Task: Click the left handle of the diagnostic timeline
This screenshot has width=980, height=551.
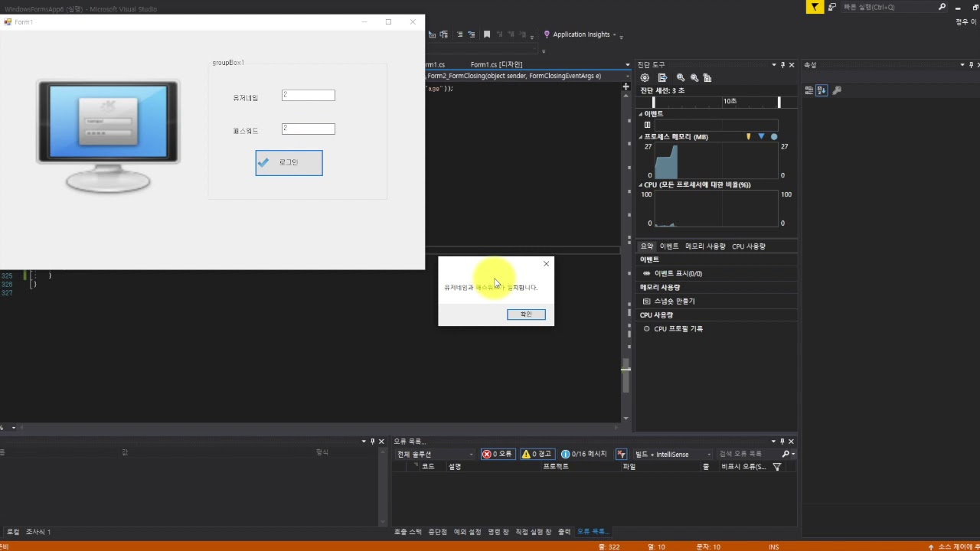Action: [653, 102]
